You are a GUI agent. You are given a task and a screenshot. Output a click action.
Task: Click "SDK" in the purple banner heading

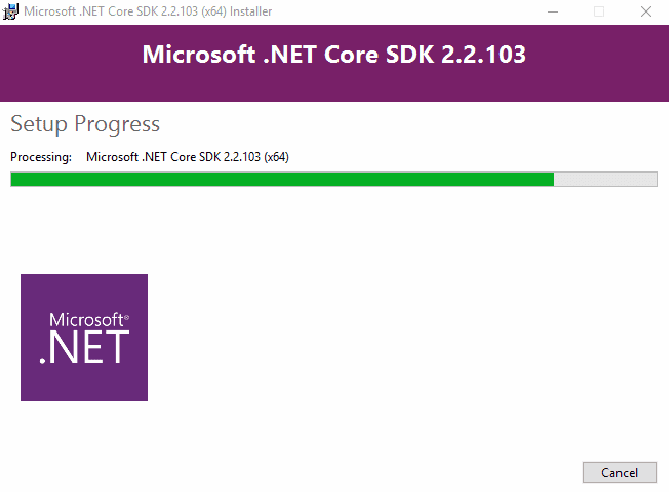(x=407, y=54)
